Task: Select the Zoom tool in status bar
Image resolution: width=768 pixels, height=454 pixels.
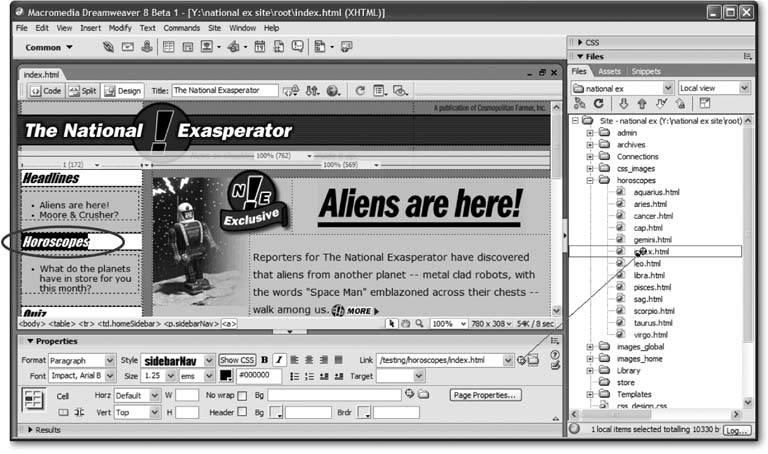Action: click(x=419, y=324)
